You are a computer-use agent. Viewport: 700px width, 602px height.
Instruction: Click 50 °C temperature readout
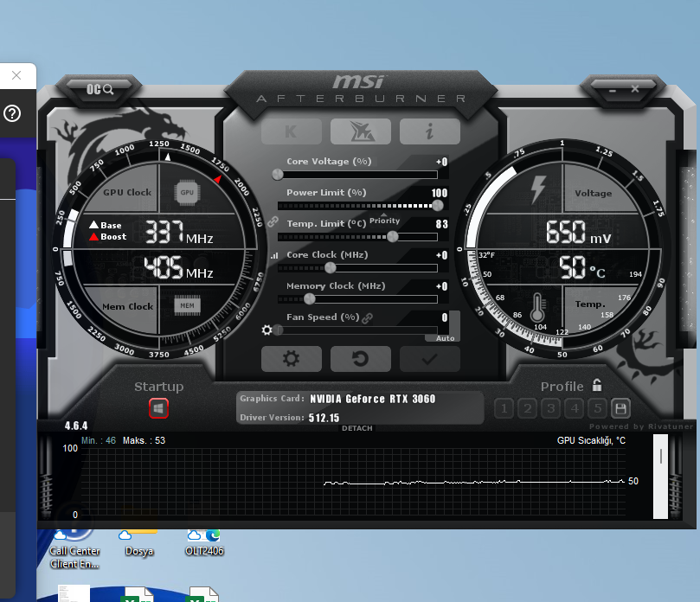coord(582,268)
